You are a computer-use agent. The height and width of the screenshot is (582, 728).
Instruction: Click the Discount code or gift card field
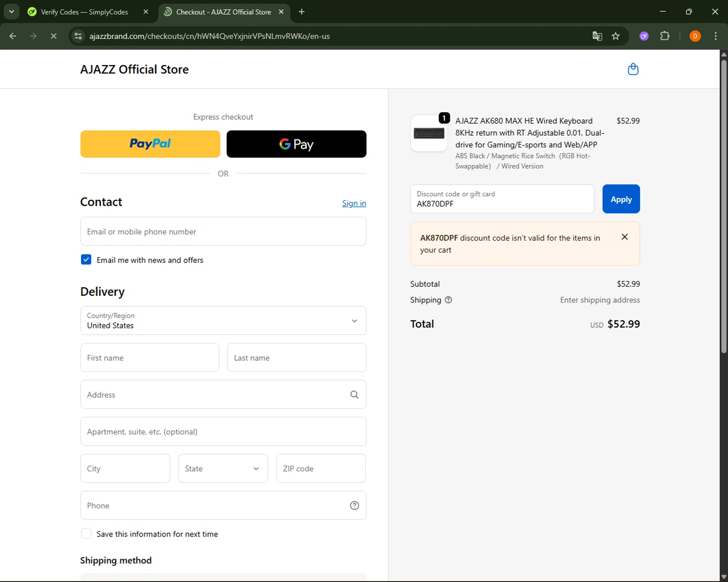[x=502, y=199]
